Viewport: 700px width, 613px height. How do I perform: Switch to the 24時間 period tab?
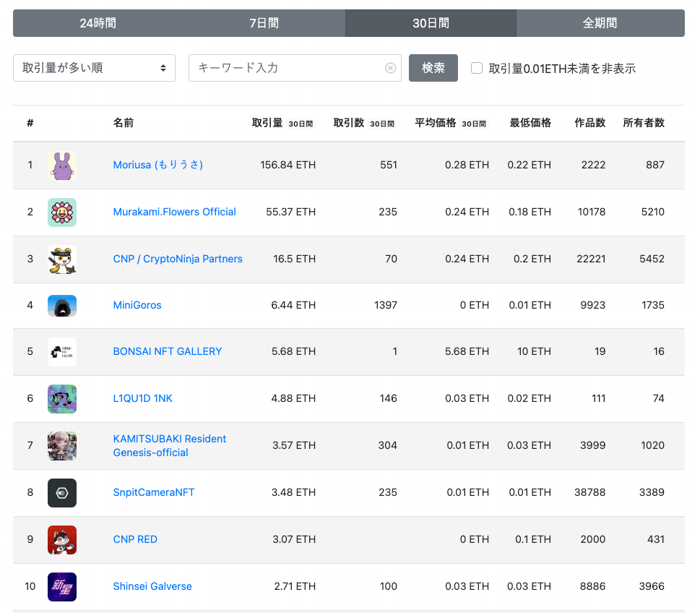point(98,23)
